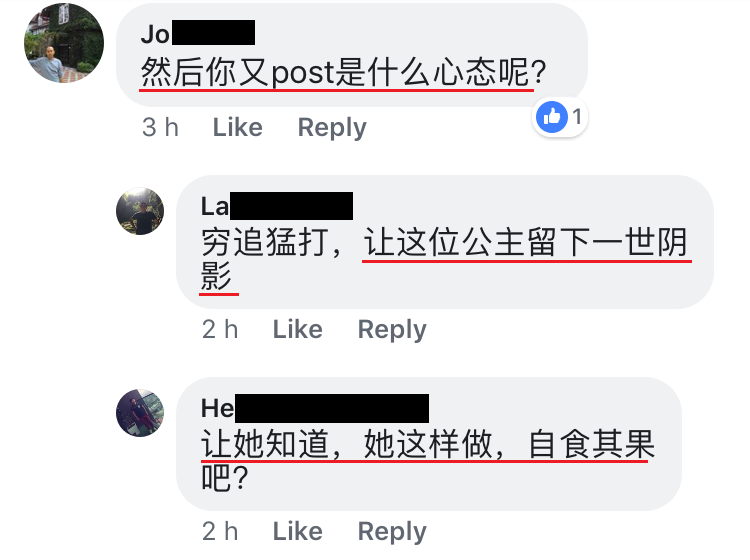
Task: Open the 3 h timestamp link
Action: coord(160,127)
